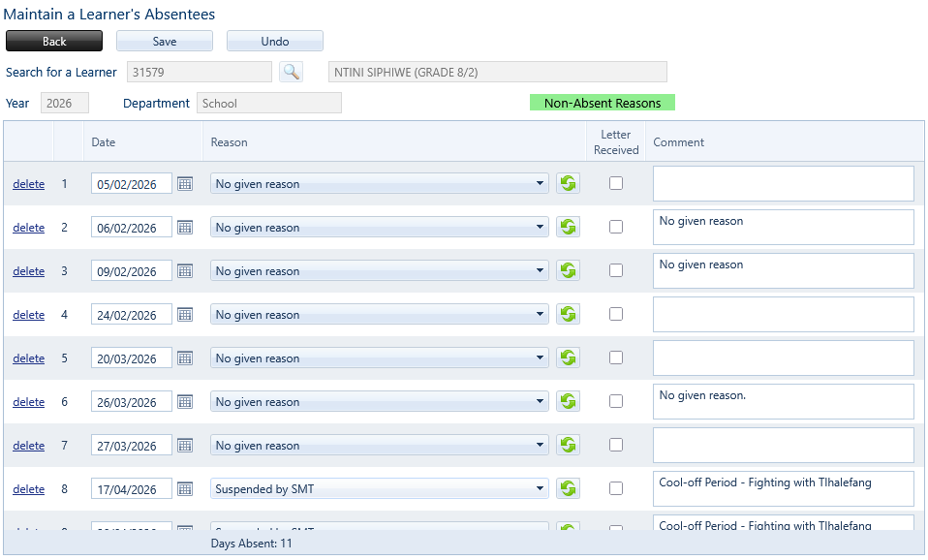Screen dimensions: 928x560
Task: Click date field 24/02/2026
Action: coord(132,315)
